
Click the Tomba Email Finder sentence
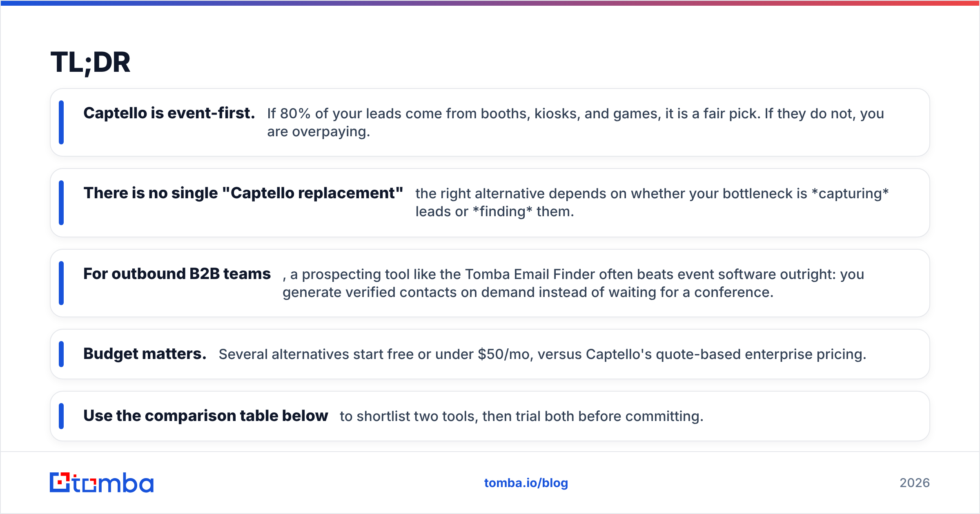[x=573, y=283]
